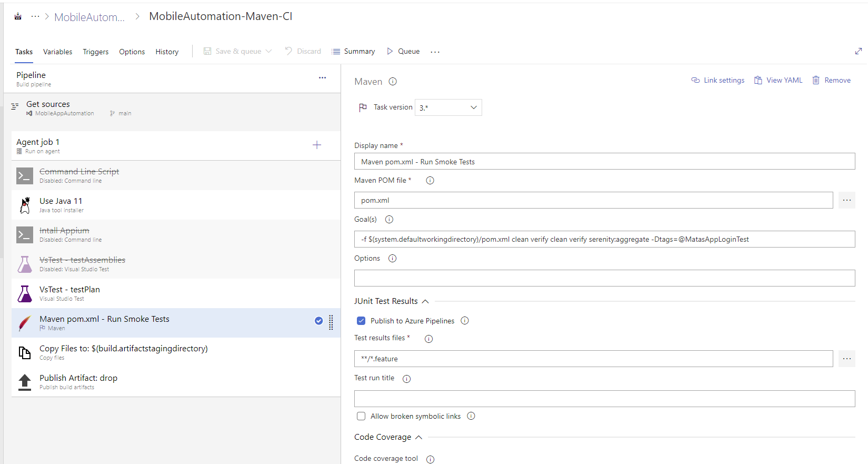Open the breadcrumb ellipsis menu

(35, 16)
